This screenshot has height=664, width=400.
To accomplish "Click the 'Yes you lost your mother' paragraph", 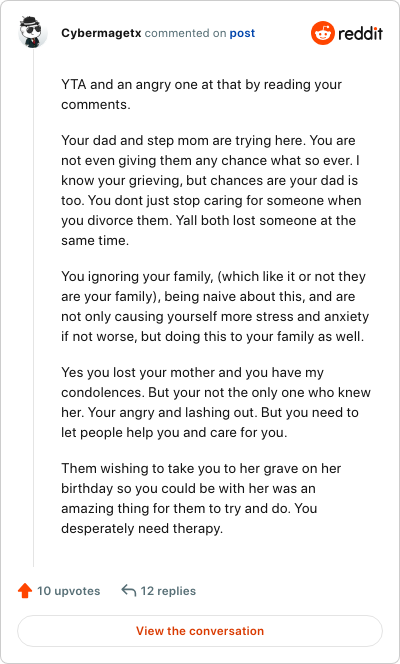I will [216, 402].
